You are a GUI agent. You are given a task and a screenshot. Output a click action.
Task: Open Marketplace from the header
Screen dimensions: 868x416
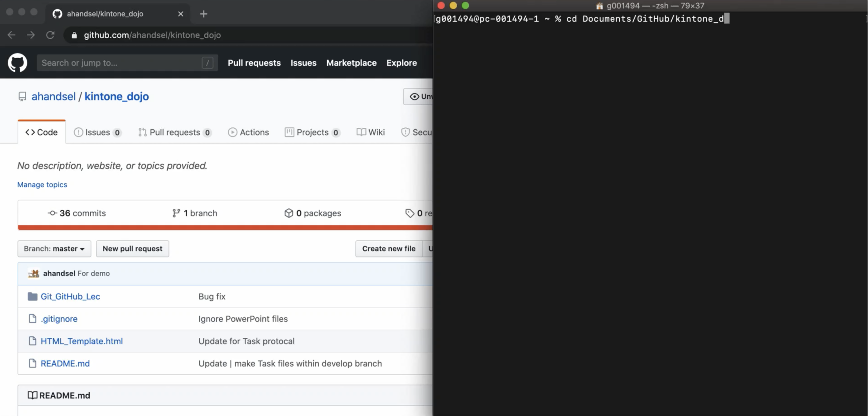click(352, 63)
